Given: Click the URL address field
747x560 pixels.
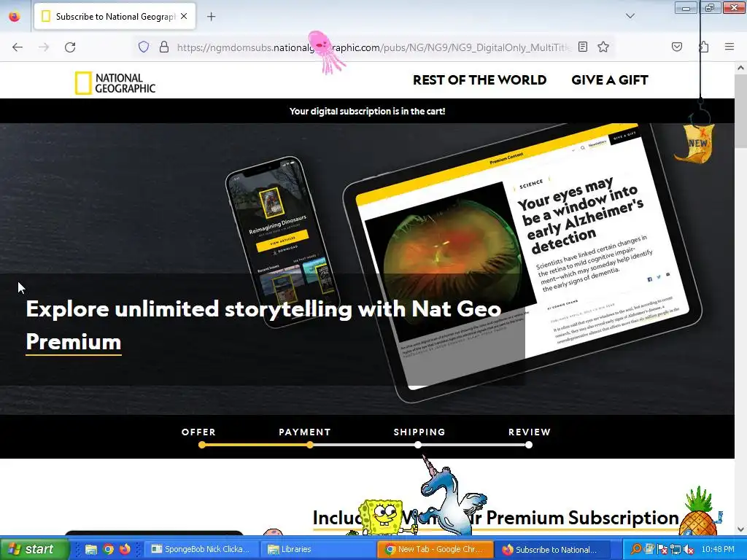Looking at the screenshot, I should pyautogui.click(x=373, y=47).
